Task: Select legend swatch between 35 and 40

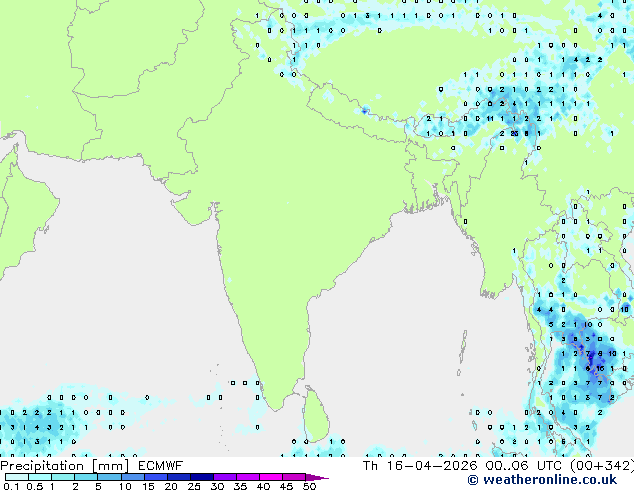Action: coord(248,477)
